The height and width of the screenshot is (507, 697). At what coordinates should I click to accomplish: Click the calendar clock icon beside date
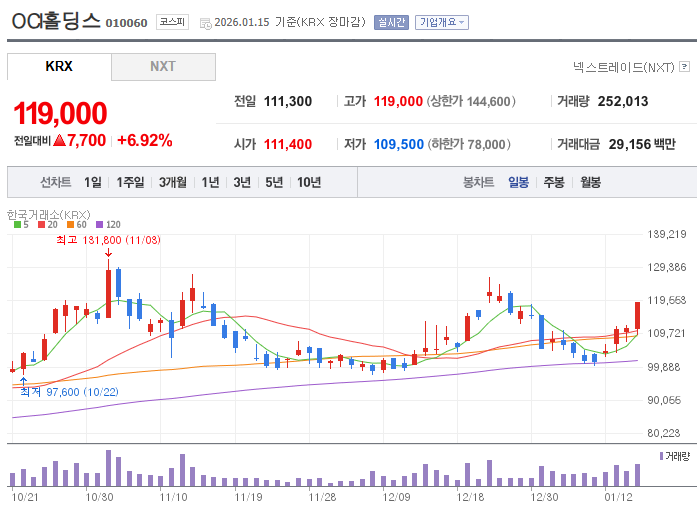(206, 24)
